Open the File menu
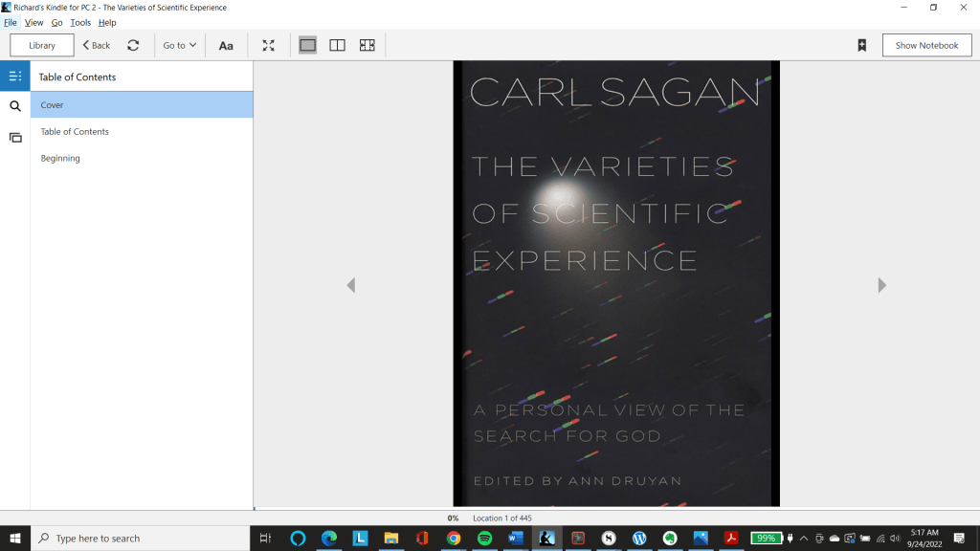Screen dimensions: 980x551 (x=11, y=22)
